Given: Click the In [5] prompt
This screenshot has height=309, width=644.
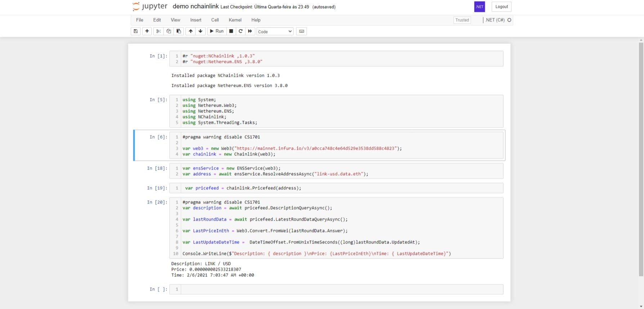Looking at the screenshot, I should click(x=158, y=100).
